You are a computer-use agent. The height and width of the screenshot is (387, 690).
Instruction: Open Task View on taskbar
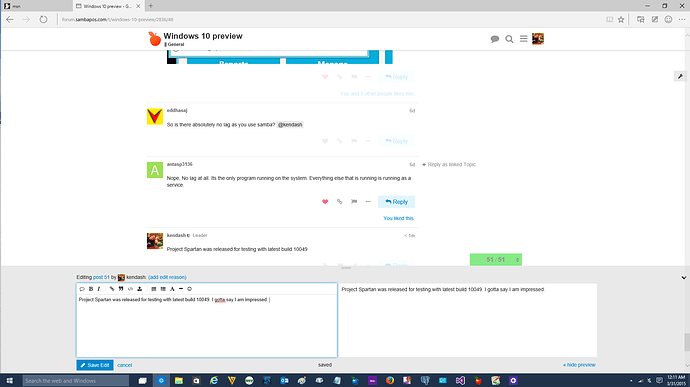143,380
